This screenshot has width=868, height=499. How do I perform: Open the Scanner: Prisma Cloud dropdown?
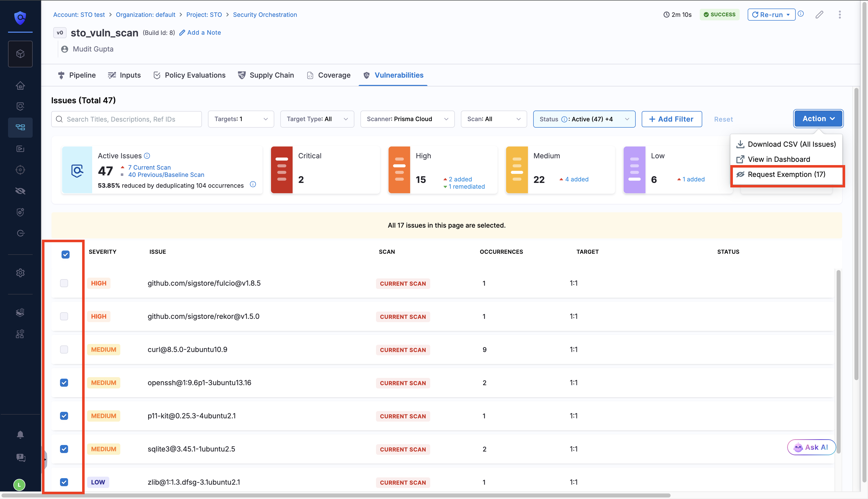click(x=407, y=119)
